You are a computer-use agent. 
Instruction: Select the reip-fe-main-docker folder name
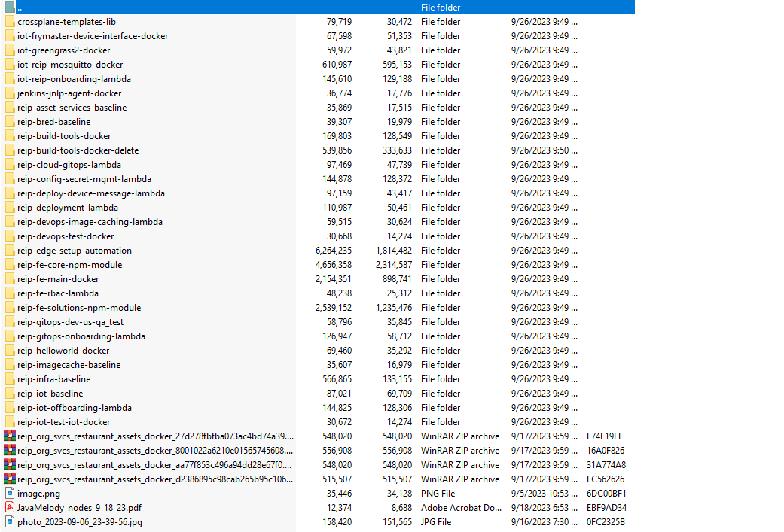click(58, 279)
